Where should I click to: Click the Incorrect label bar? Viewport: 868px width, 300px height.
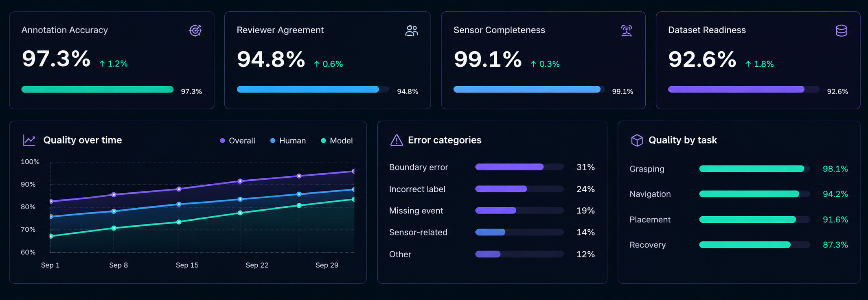tap(519, 189)
